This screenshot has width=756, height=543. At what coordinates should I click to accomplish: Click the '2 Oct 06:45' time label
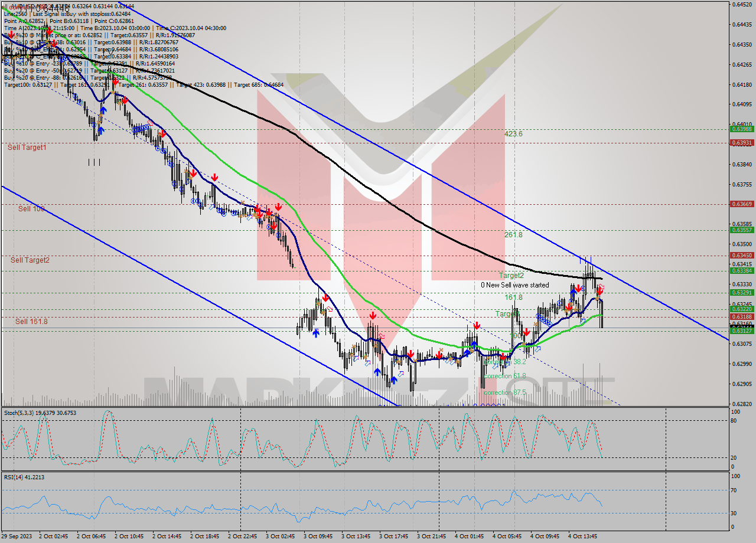coord(92,537)
